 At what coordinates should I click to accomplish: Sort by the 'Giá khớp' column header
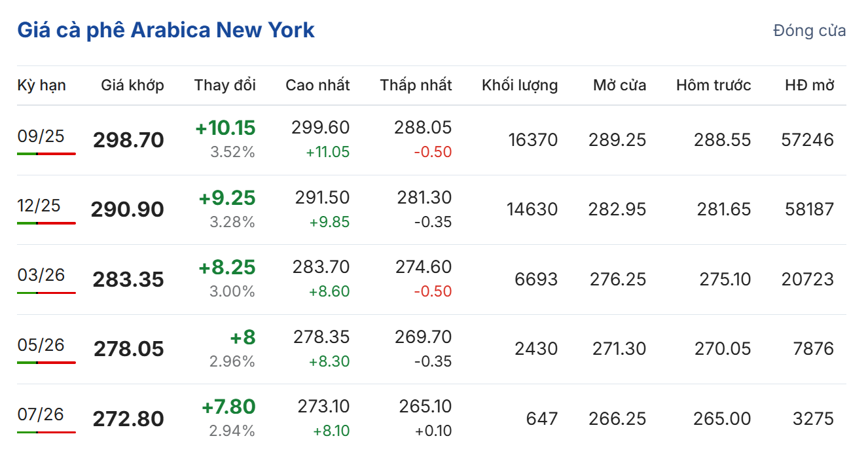[x=132, y=85]
